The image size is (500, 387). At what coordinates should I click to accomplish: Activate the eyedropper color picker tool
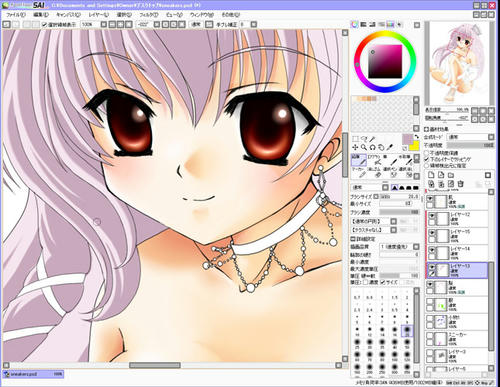(390, 147)
